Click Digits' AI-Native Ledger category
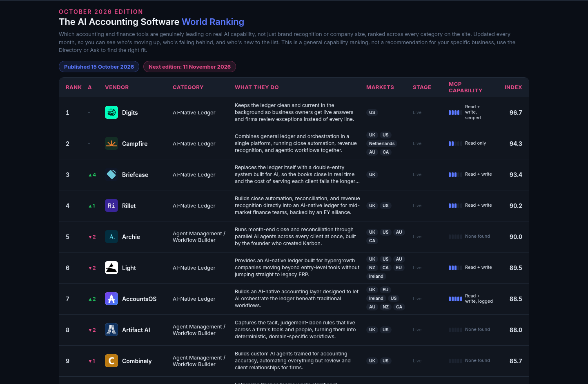The width and height of the screenshot is (588, 384). pyautogui.click(x=194, y=113)
